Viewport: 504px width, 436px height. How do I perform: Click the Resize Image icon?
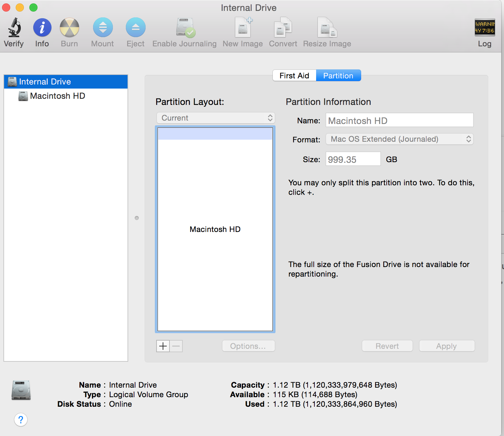coord(327,28)
